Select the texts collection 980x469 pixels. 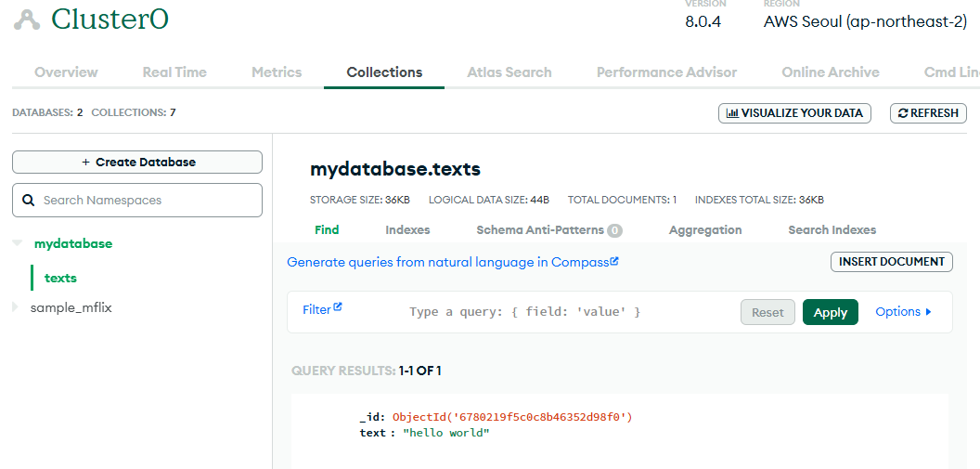(x=60, y=278)
